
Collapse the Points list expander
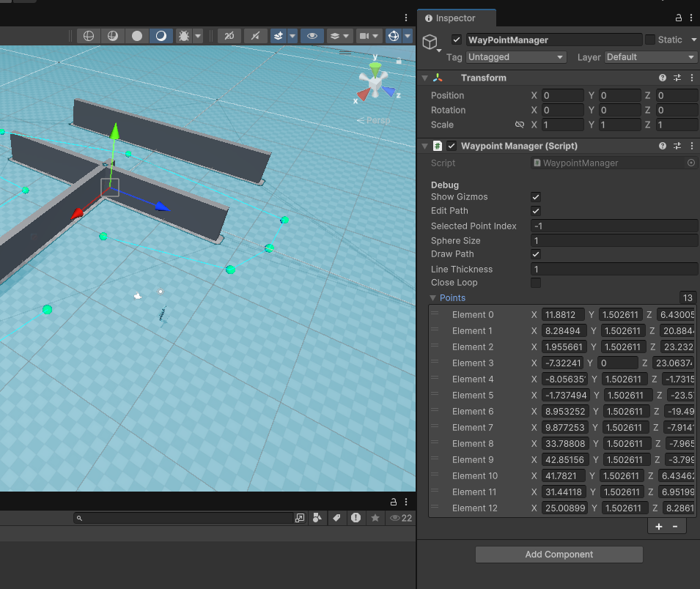[432, 297]
